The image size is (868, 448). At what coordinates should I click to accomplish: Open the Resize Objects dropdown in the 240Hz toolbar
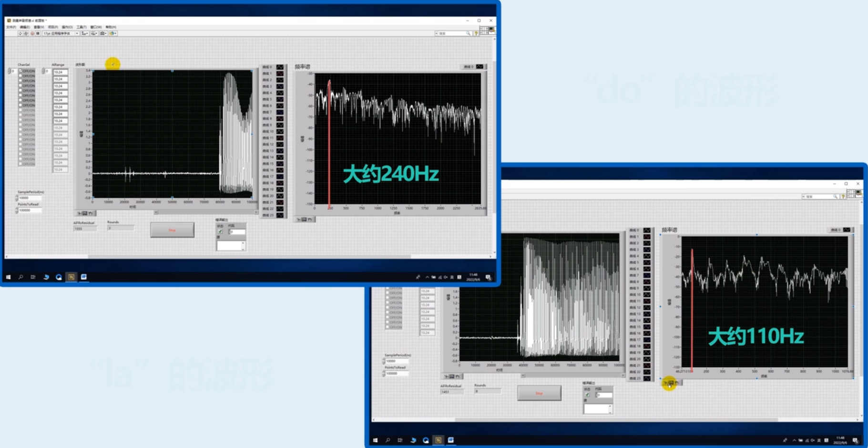103,33
